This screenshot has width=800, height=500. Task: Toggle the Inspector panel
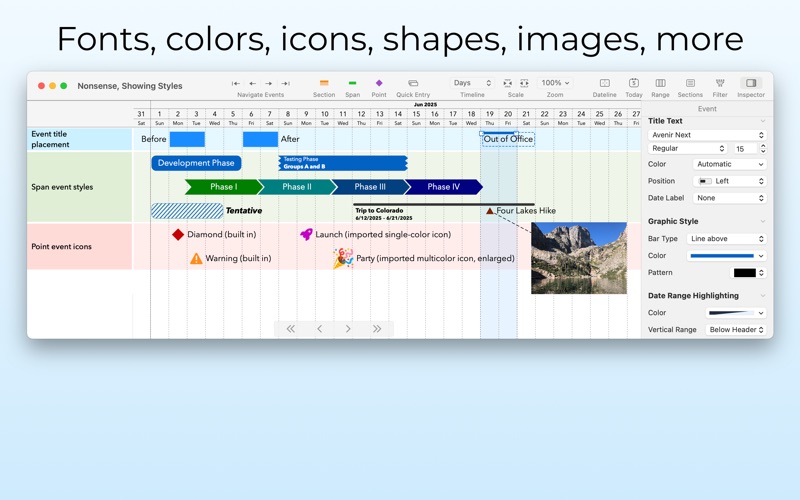pos(751,83)
